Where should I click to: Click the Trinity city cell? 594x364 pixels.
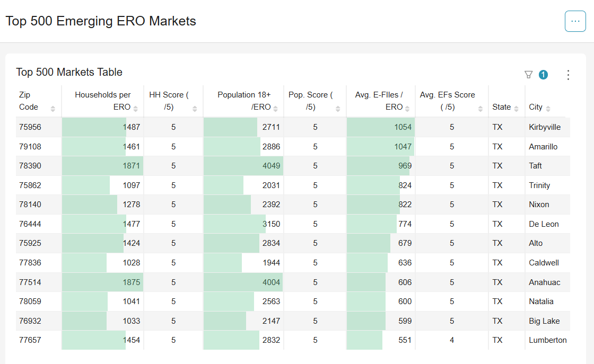(547, 185)
